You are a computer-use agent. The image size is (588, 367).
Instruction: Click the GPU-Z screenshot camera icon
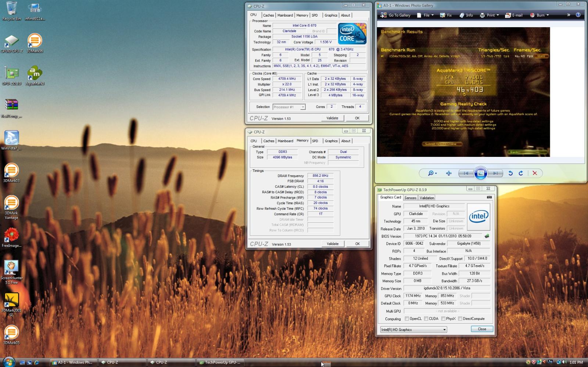(489, 197)
